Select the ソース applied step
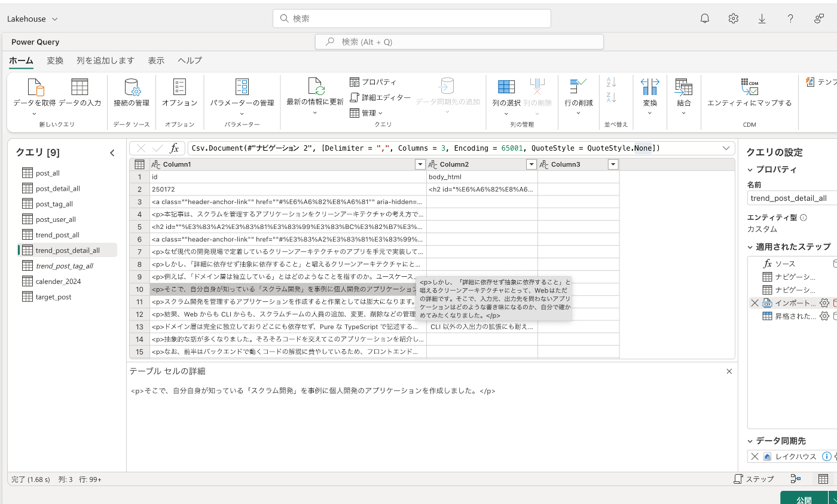 point(785,264)
